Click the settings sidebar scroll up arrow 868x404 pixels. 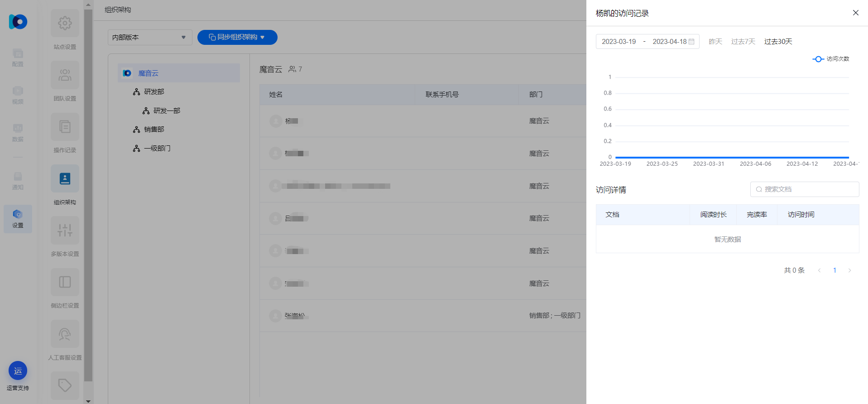[88, 4]
